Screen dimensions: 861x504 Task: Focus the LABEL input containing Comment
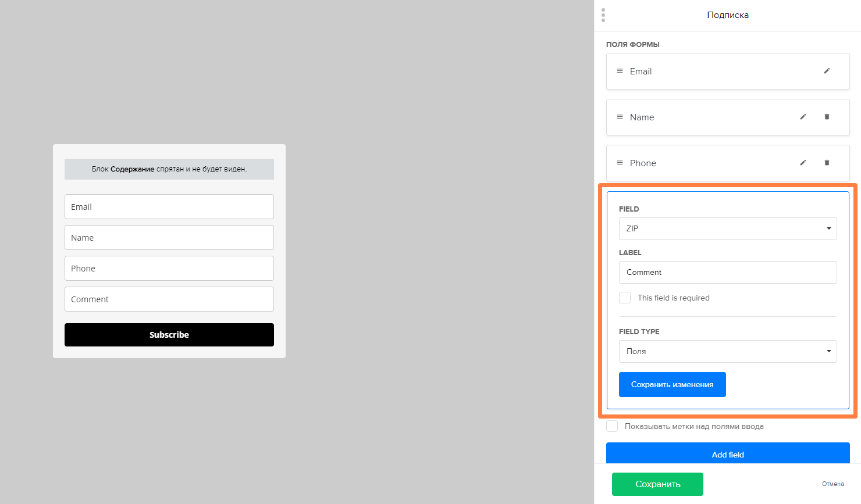[x=728, y=272]
